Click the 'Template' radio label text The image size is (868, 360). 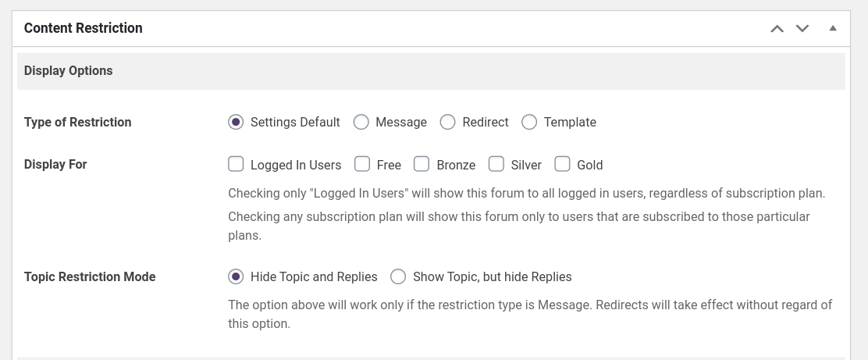pyautogui.click(x=570, y=123)
